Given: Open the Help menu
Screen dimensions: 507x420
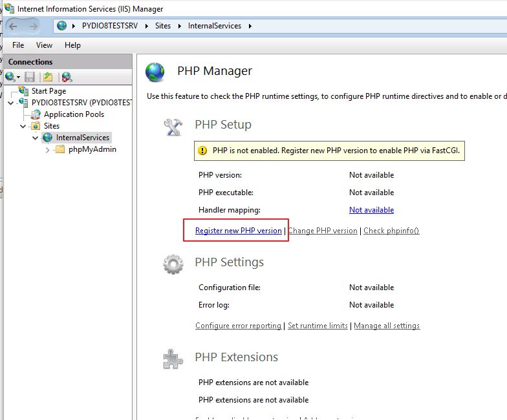Looking at the screenshot, I should click(x=72, y=45).
